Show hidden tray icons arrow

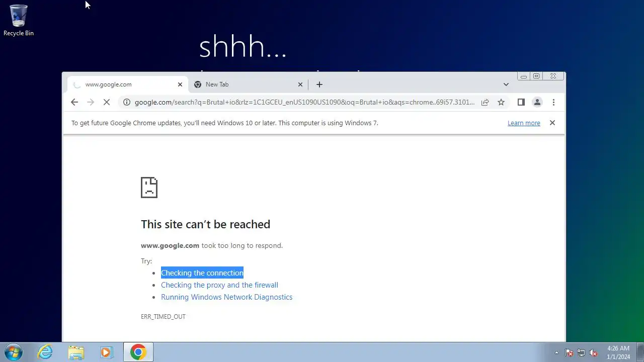point(556,352)
